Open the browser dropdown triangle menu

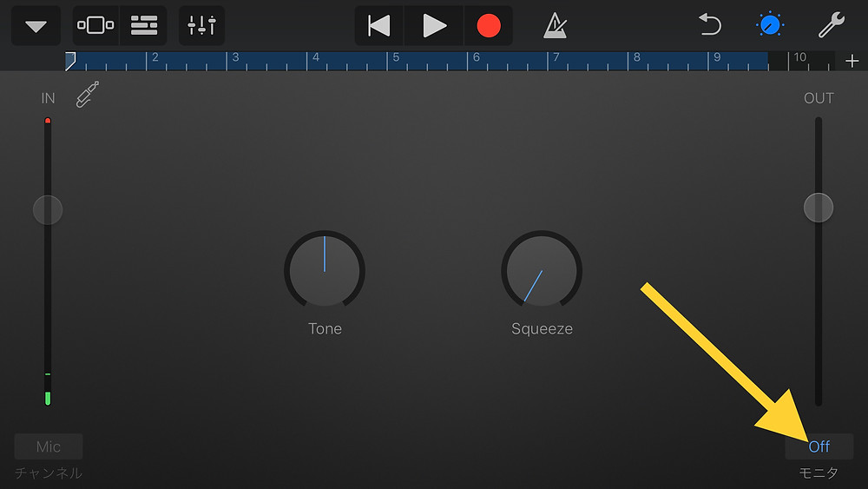(36, 26)
